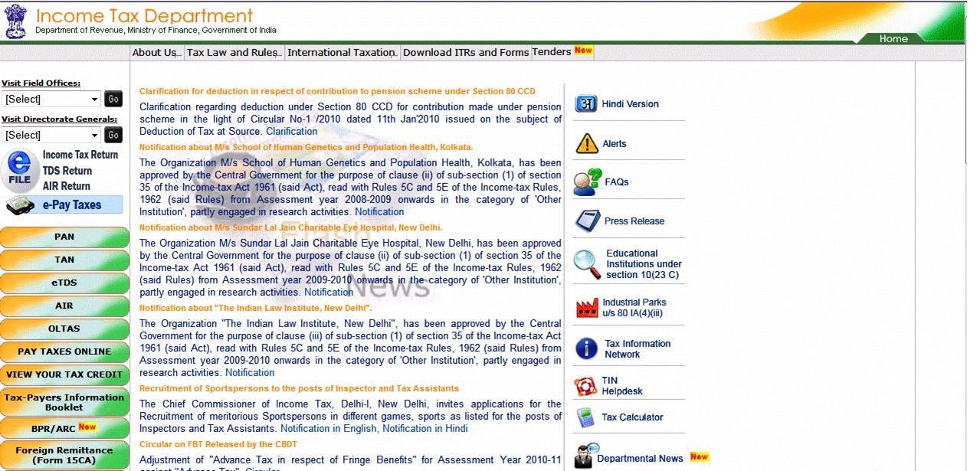This screenshot has width=980, height=471.
Task: Click the Income Tax Department title
Action: pos(144,15)
